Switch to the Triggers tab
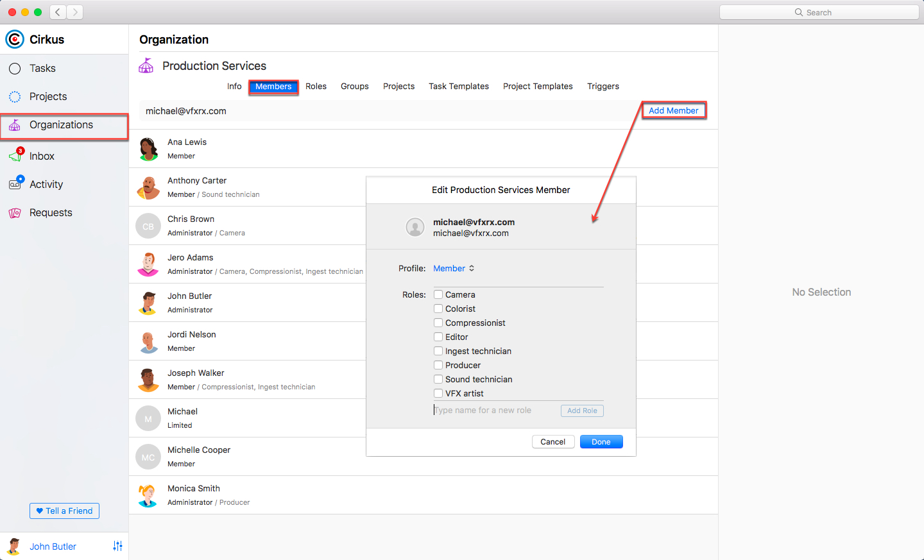Viewport: 924px width, 560px height. click(x=603, y=86)
